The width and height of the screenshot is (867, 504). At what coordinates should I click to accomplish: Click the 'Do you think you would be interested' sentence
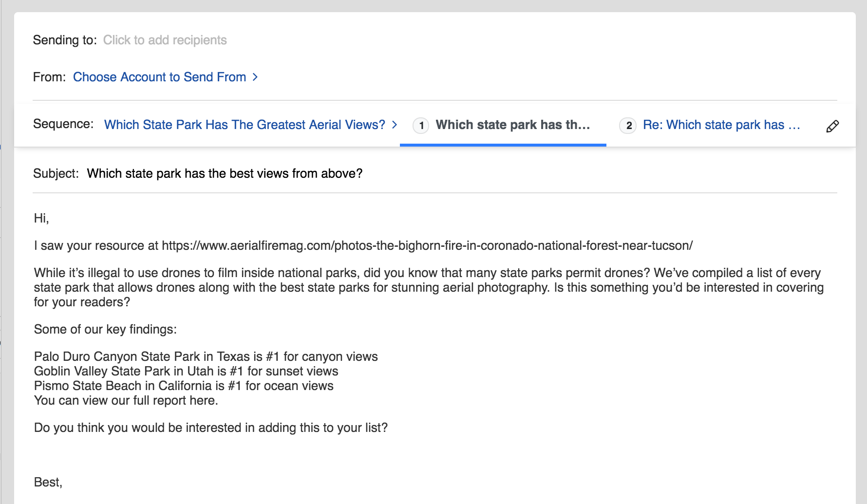tap(210, 428)
